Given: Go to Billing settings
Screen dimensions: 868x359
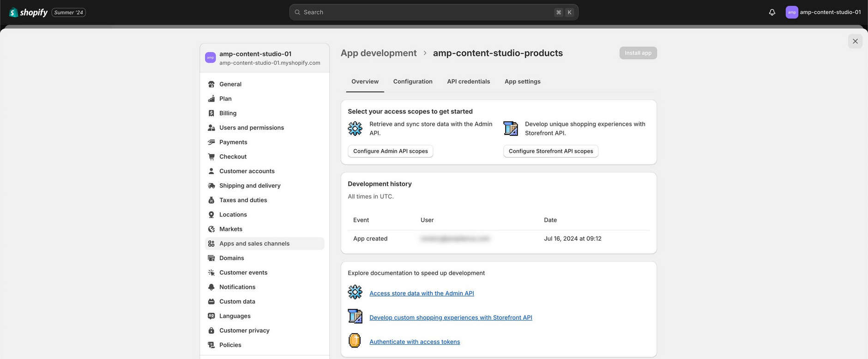Looking at the screenshot, I should pos(265,113).
